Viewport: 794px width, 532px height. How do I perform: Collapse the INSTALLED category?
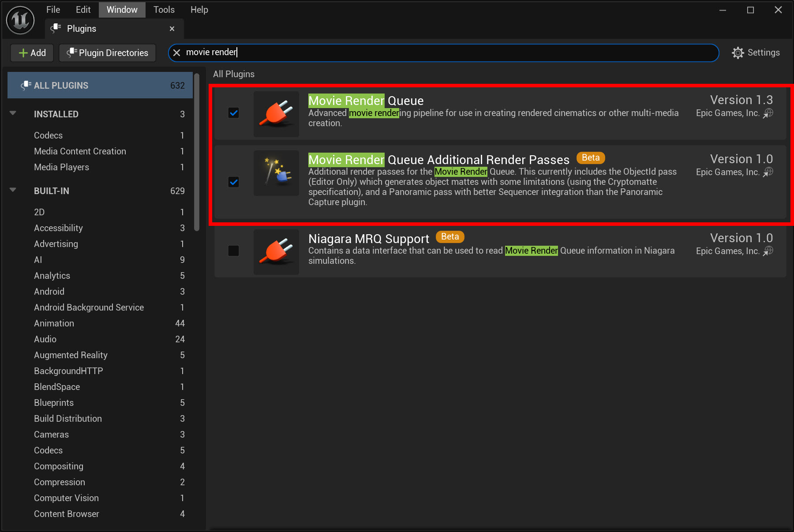(13, 113)
